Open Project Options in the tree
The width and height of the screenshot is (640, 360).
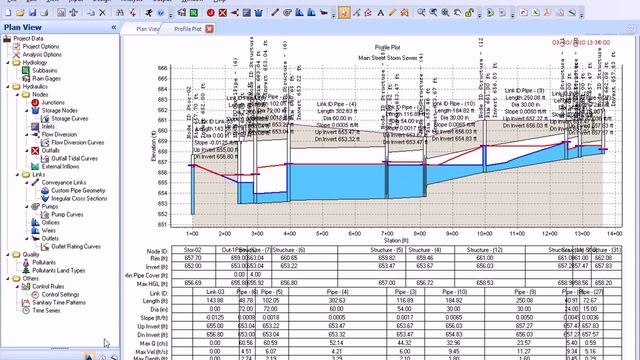41,47
